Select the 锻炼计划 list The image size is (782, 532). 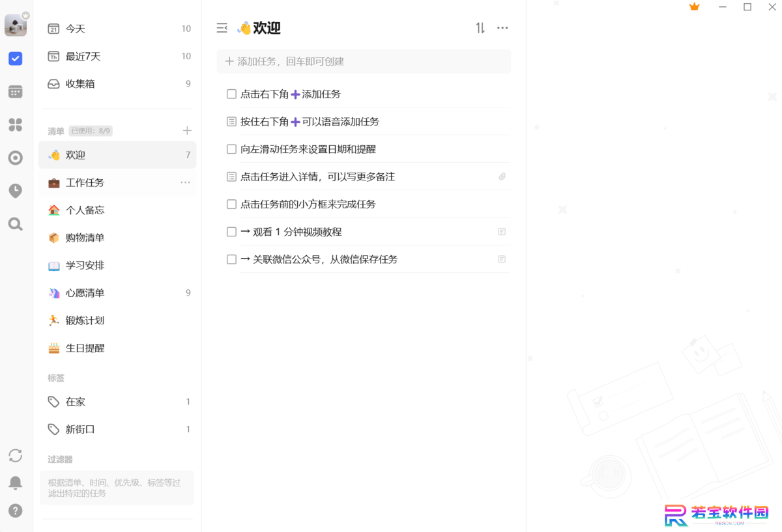[117, 320]
